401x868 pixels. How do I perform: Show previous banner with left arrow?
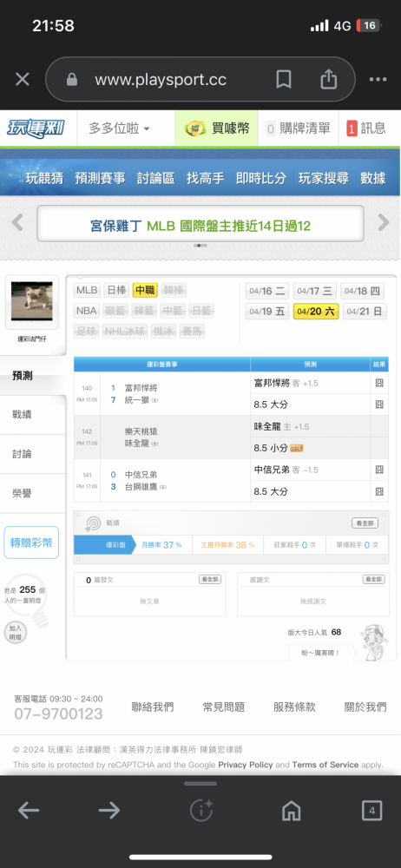point(17,223)
